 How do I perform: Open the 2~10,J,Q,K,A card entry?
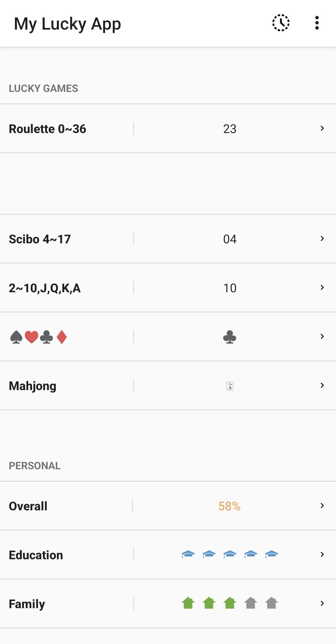click(168, 288)
